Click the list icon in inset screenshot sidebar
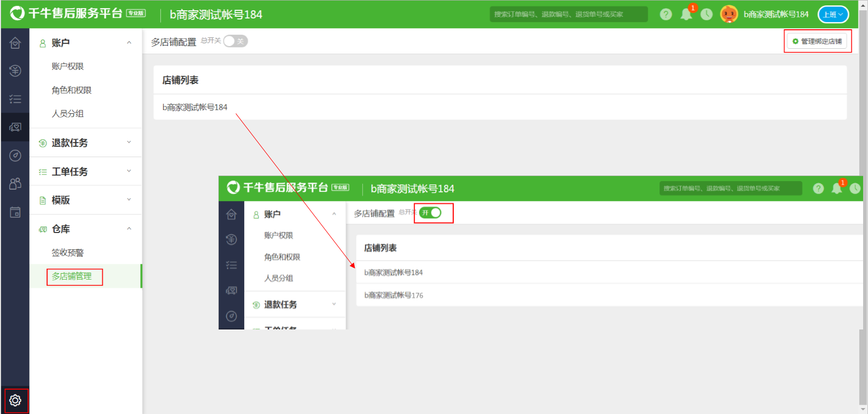The image size is (868, 414). point(231,265)
